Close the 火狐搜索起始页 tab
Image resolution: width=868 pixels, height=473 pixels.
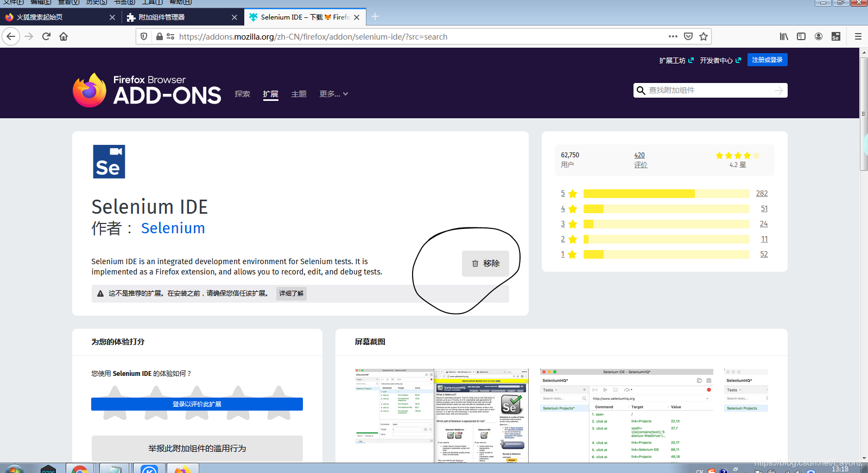(x=112, y=17)
